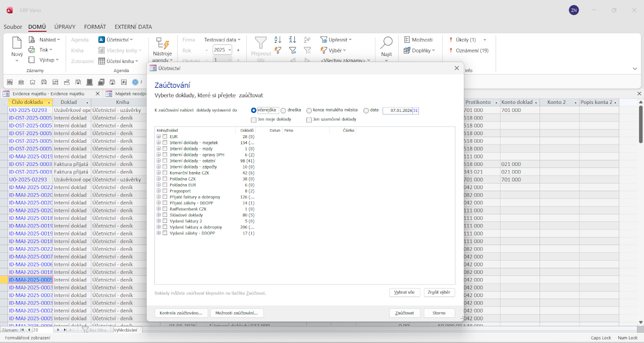Check the 'Komerční banka CZK' book checkbox
The width and height of the screenshot is (644, 343).
(165, 173)
